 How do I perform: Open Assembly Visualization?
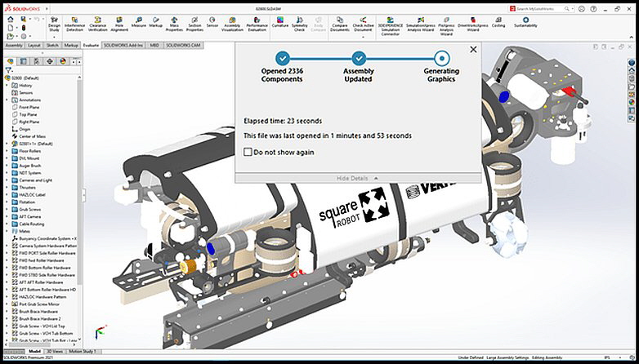[232, 24]
